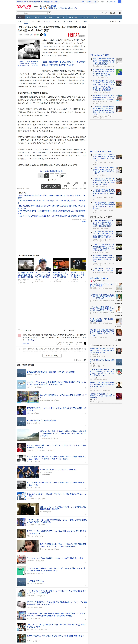Open settings via the gear icon
The image size is (138, 644).
[x=120, y=13]
